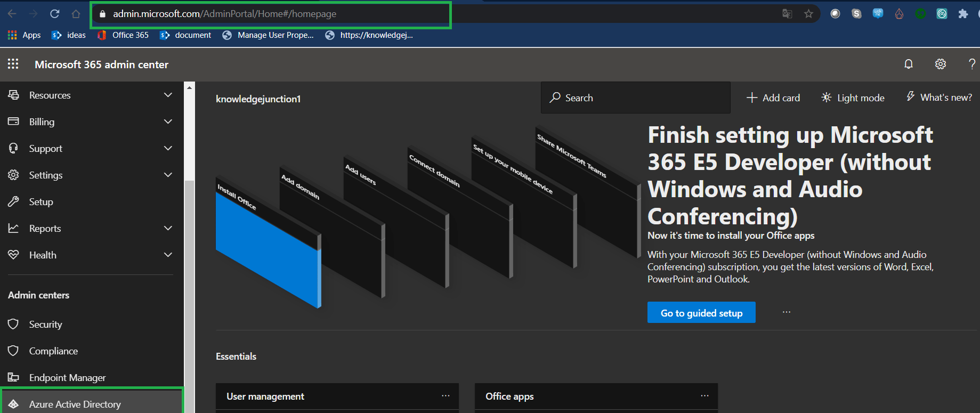Open the Compliance admin center
Screen dimensions: 980x413
tap(92, 351)
